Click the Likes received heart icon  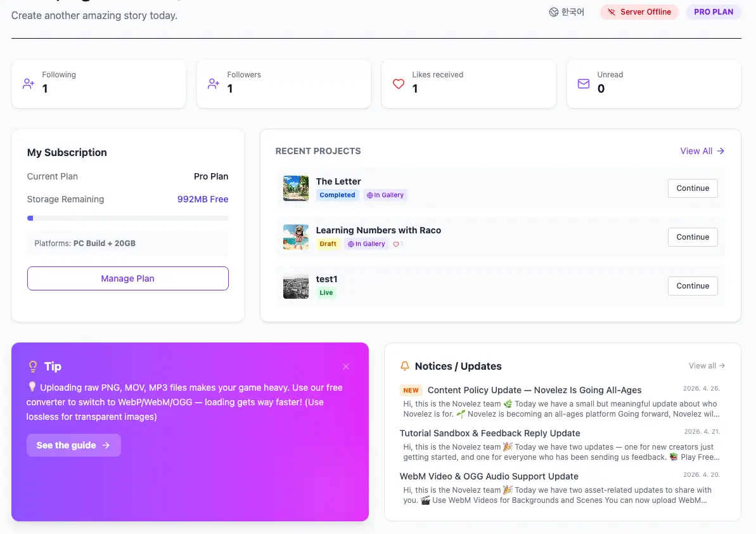tap(398, 84)
